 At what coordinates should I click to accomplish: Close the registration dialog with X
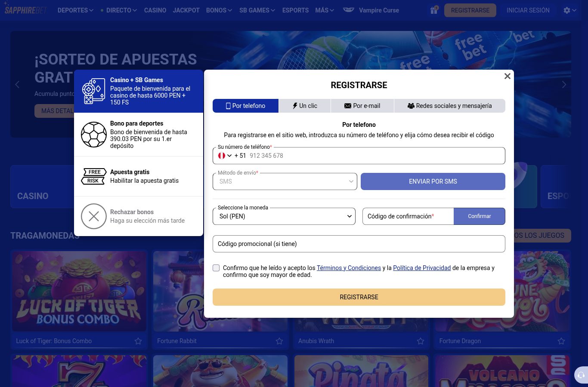point(508,76)
